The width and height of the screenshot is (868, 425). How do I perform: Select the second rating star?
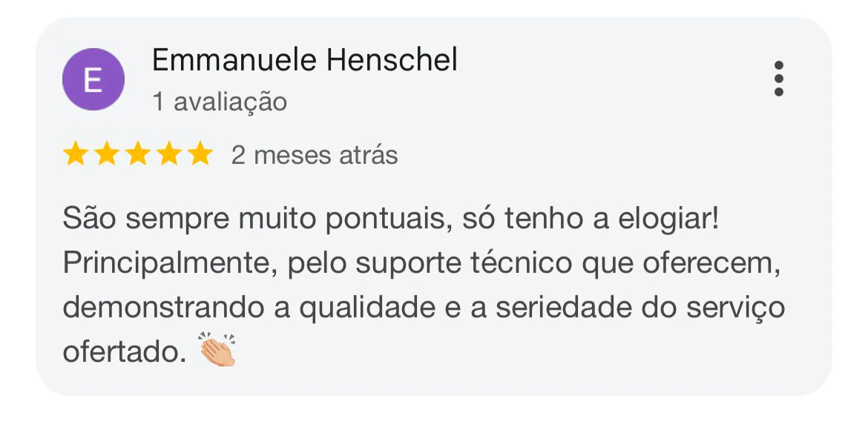106,154
